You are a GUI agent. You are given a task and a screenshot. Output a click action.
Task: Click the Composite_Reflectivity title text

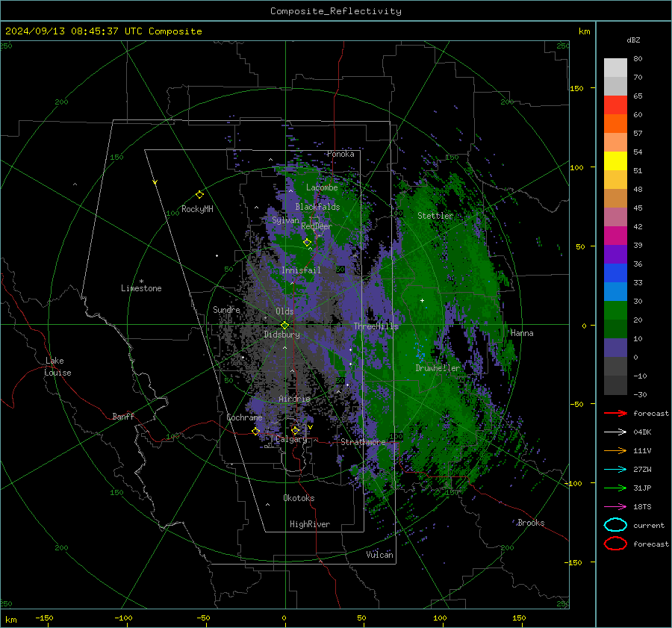click(x=335, y=11)
